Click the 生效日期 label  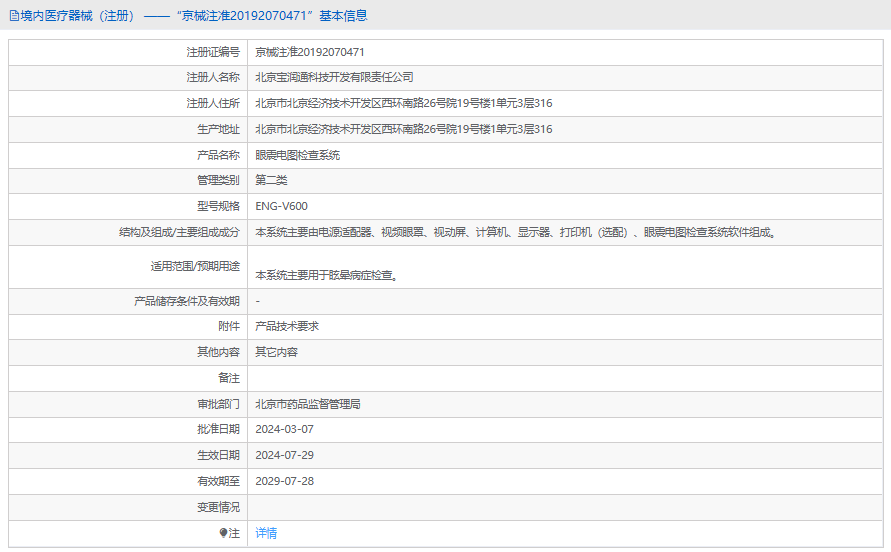218,455
